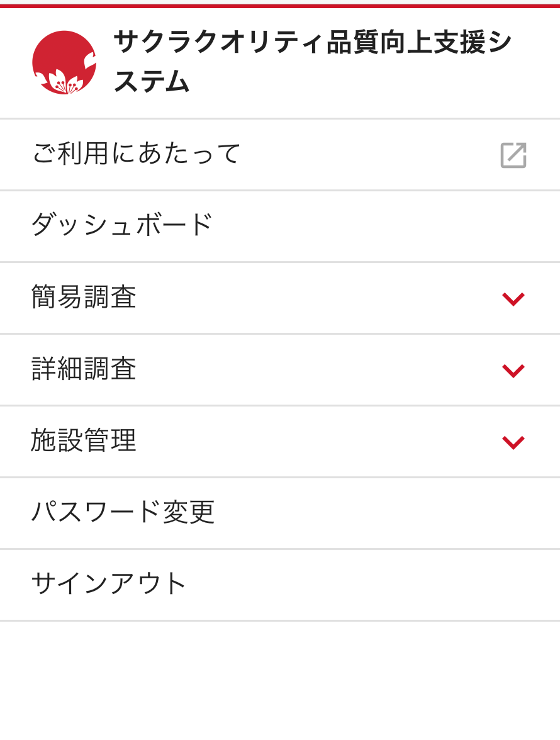Tap the 簡易調査 text label
This screenshot has width=560, height=740.
click(84, 297)
